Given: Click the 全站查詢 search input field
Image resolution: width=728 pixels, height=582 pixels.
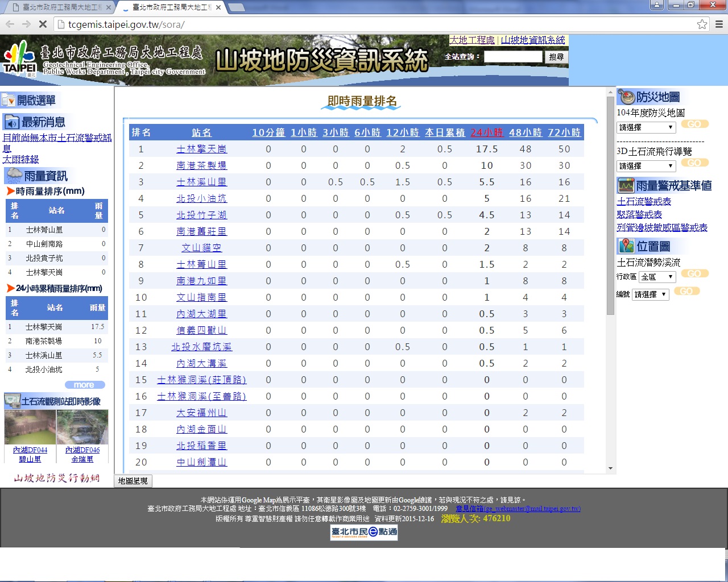Looking at the screenshot, I should click(513, 57).
